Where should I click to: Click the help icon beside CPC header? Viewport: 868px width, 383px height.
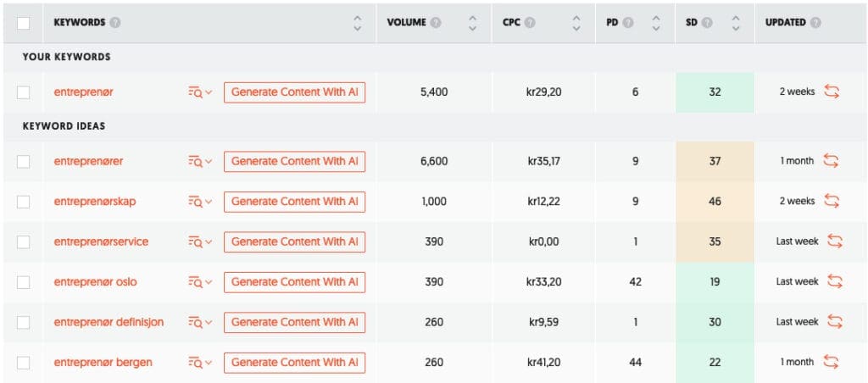point(529,23)
